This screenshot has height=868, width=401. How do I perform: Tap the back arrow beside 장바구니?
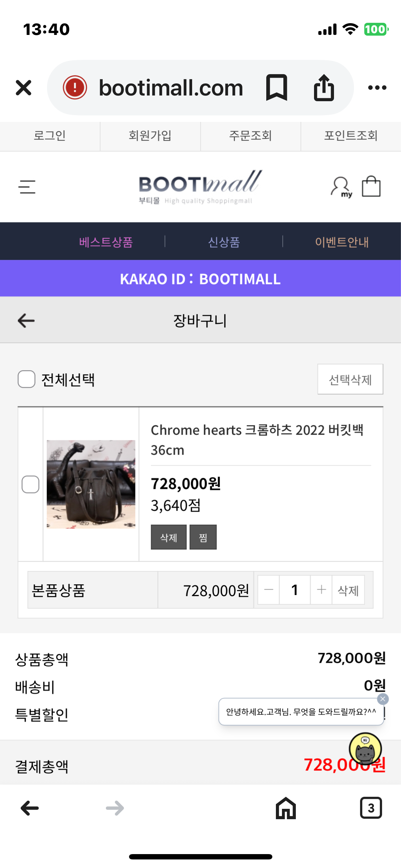pos(26,320)
